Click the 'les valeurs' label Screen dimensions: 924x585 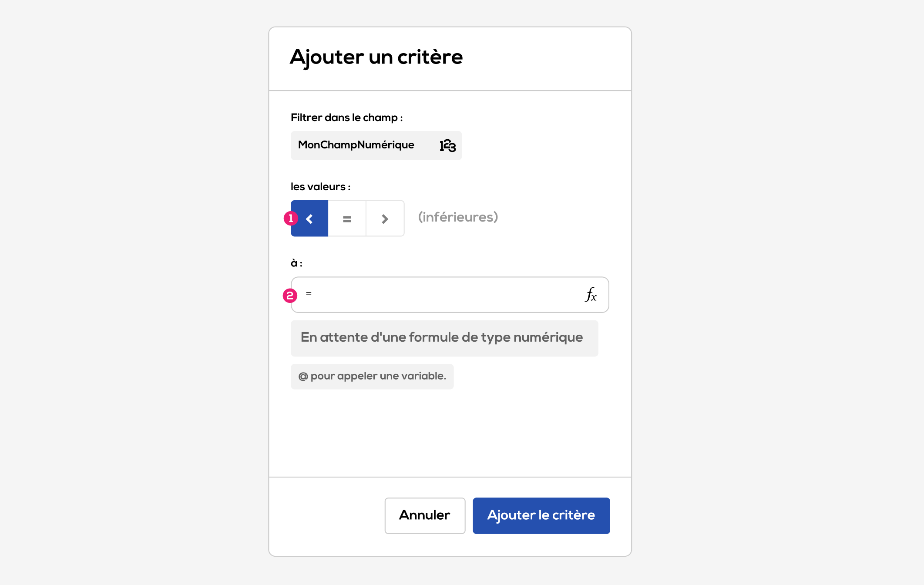pyautogui.click(x=320, y=187)
